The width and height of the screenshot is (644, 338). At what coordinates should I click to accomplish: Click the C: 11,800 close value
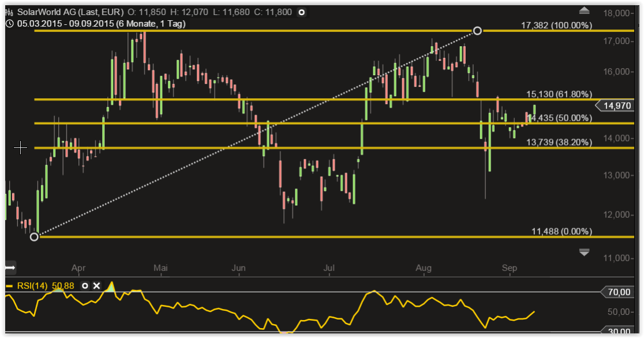273,12
